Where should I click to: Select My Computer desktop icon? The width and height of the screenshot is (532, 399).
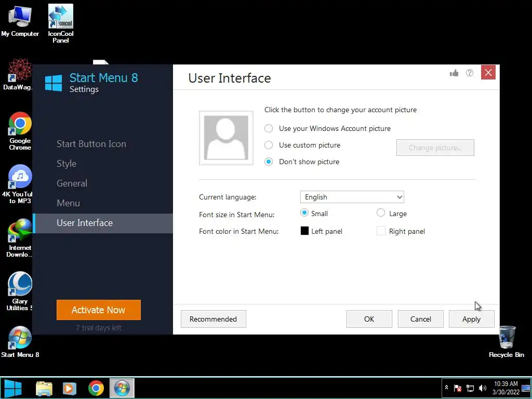pyautogui.click(x=20, y=21)
